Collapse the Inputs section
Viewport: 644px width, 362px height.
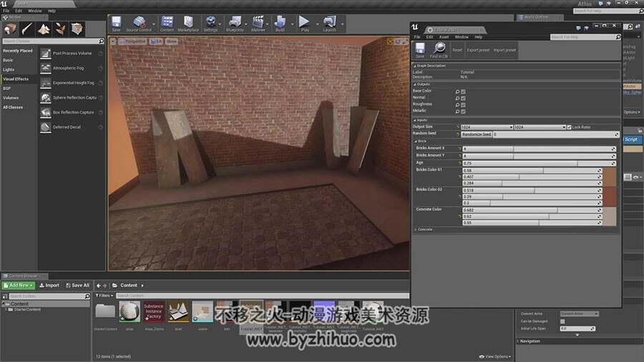click(415, 120)
